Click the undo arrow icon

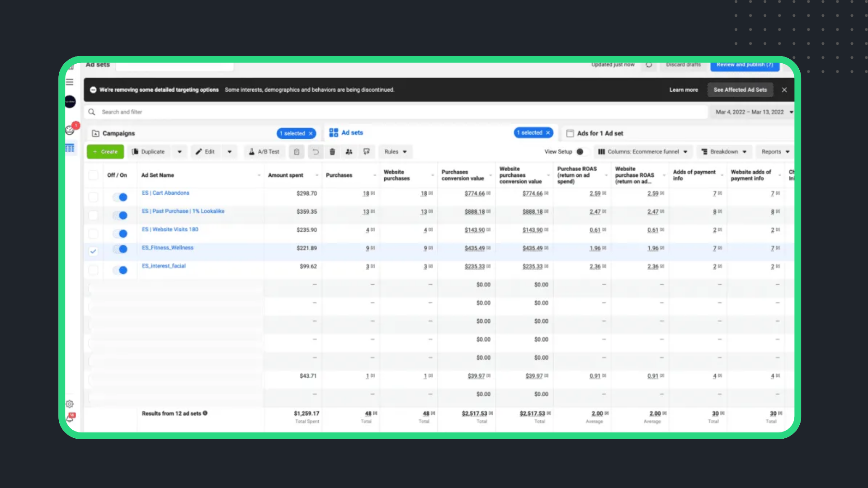click(316, 152)
